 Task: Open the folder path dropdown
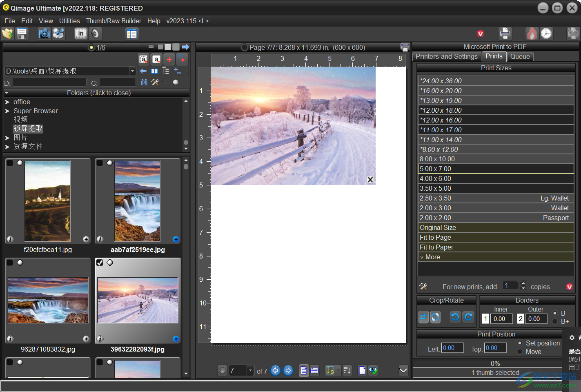click(x=132, y=71)
